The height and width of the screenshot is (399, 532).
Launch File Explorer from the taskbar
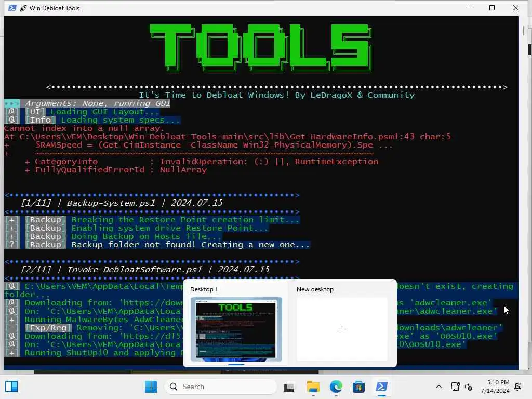click(x=313, y=387)
